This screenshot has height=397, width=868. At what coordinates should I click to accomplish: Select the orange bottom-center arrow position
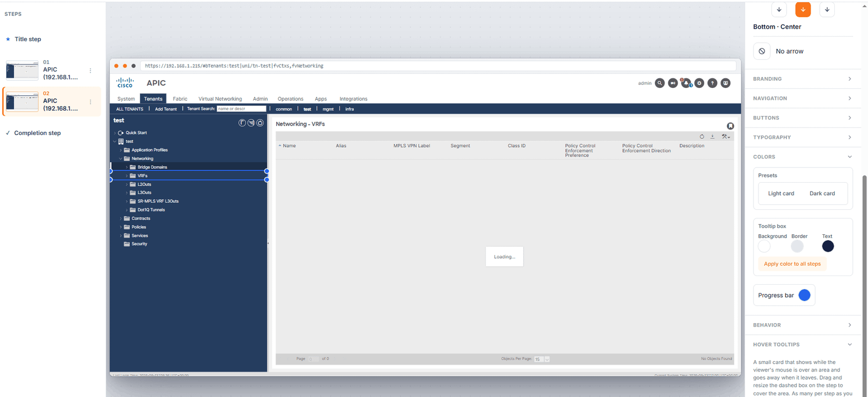[803, 9]
